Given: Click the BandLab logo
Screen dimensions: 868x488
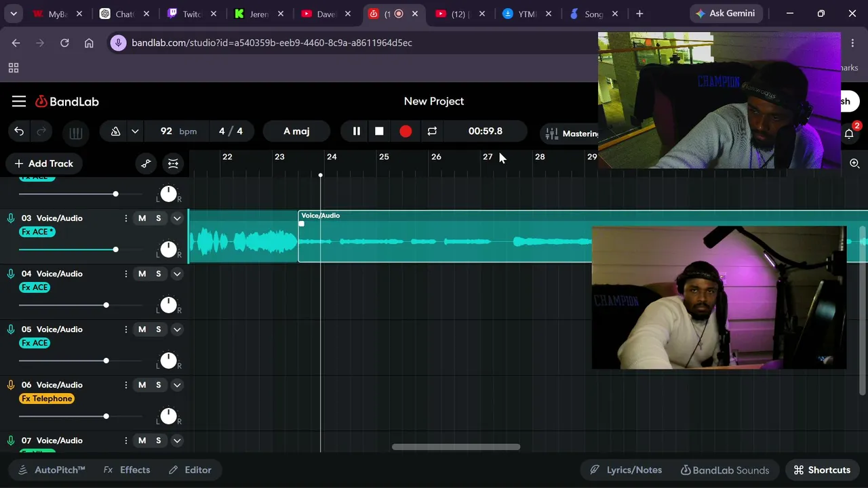Looking at the screenshot, I should [x=67, y=102].
